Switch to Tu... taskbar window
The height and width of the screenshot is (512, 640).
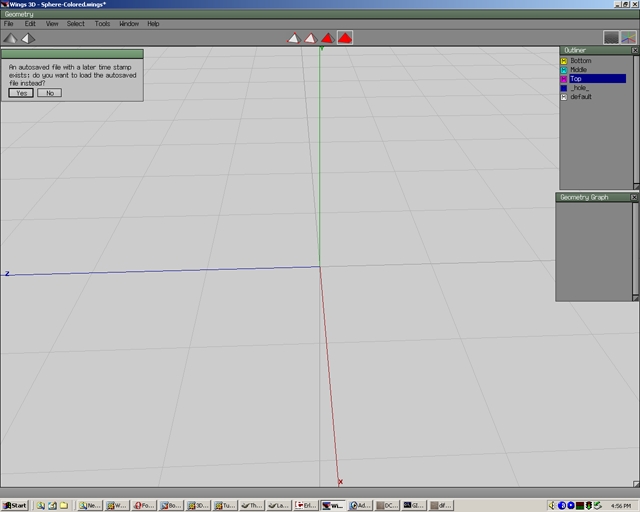tap(224, 505)
